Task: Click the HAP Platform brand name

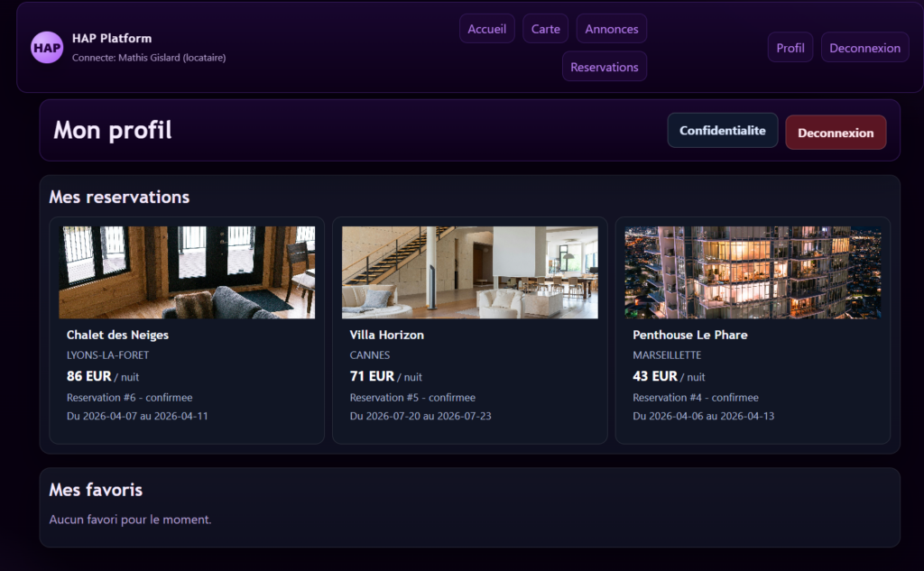Action: (112, 39)
